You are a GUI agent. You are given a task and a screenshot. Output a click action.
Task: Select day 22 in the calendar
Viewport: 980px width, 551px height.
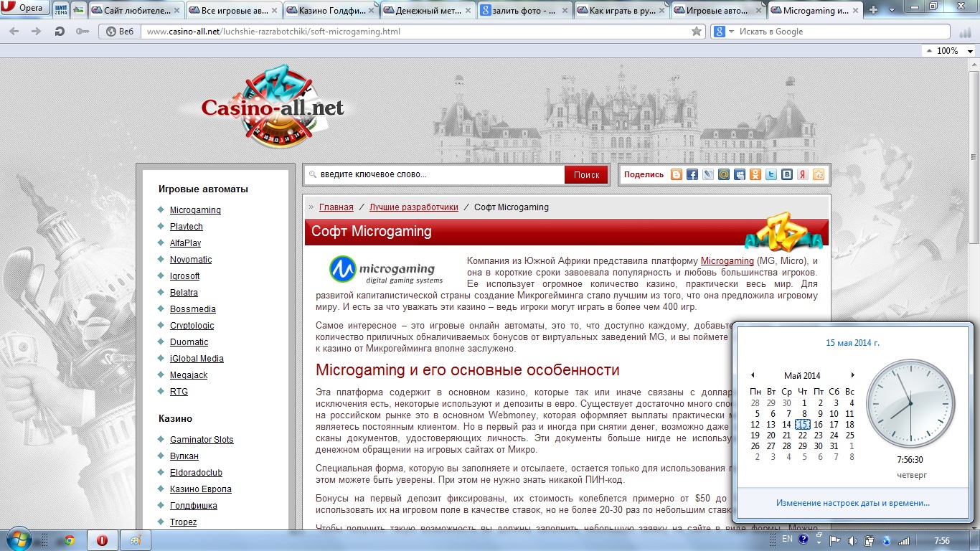click(x=802, y=435)
